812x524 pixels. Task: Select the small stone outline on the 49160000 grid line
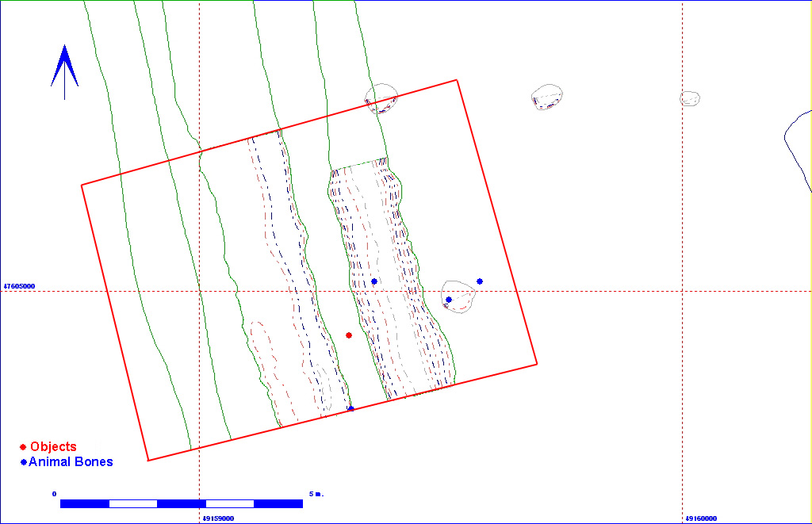click(690, 98)
